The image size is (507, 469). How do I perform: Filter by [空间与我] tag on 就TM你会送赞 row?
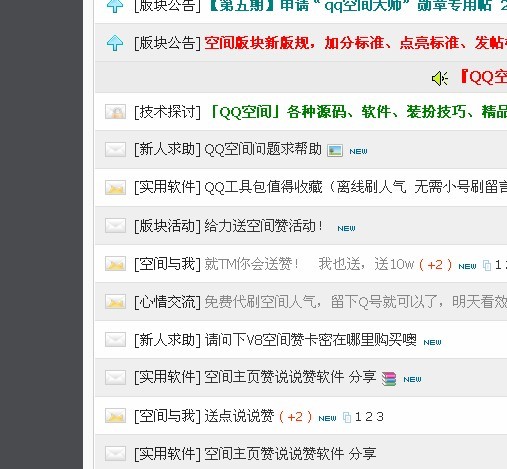(x=167, y=264)
